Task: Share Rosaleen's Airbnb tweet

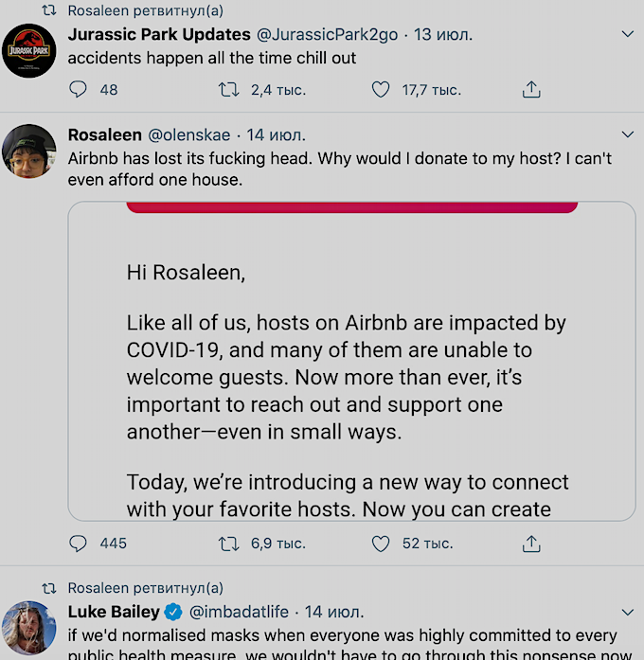Action: (532, 544)
